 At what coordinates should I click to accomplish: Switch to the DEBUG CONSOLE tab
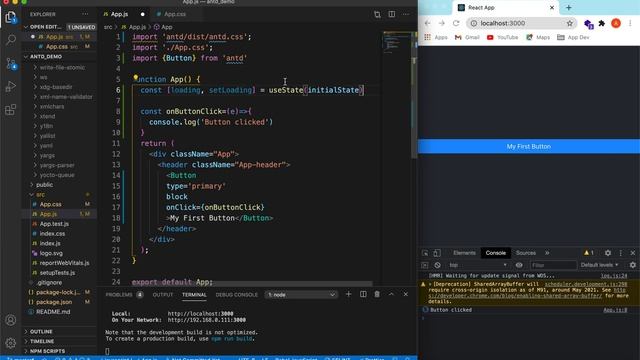point(237,295)
